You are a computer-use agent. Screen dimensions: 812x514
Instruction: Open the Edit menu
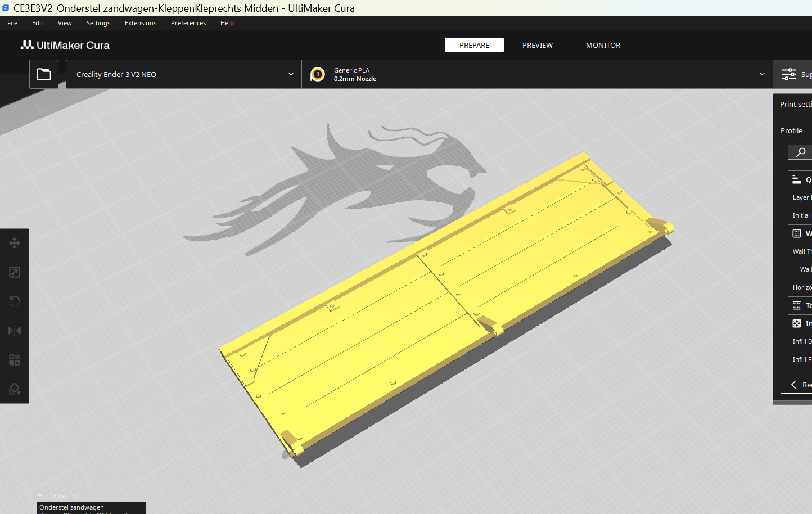pyautogui.click(x=38, y=23)
